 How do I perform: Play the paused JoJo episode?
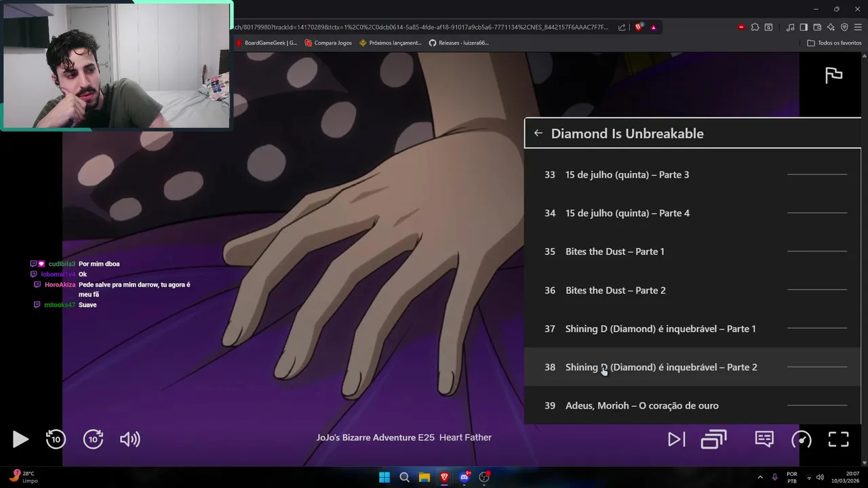(x=20, y=439)
